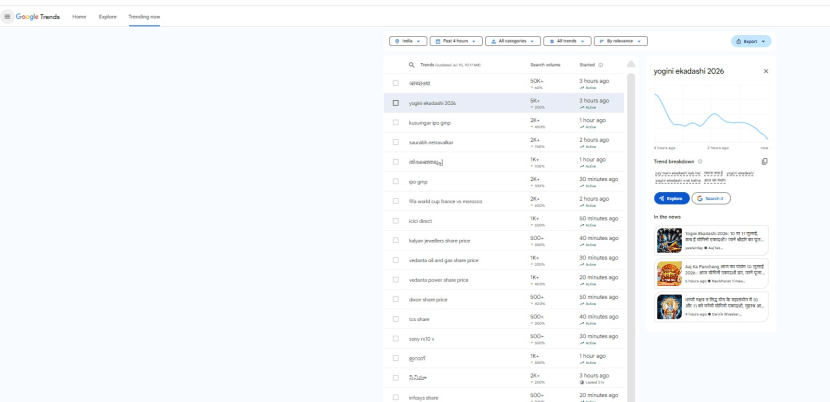Image resolution: width=830 pixels, height=402 pixels.
Task: Go to the Home tab
Action: tap(79, 16)
